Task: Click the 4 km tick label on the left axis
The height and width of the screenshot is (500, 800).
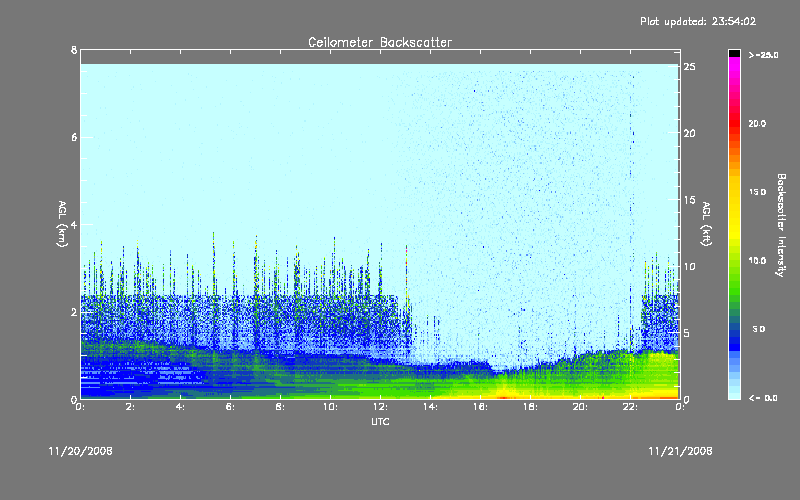Action: pyautogui.click(x=74, y=224)
